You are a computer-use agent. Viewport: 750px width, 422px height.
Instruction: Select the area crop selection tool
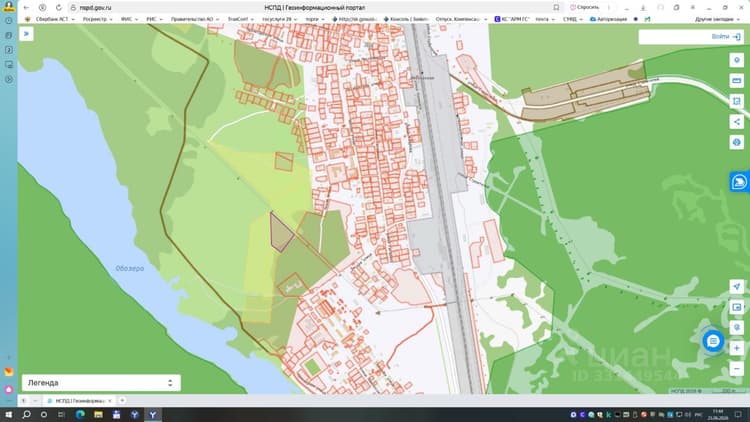pos(737,101)
